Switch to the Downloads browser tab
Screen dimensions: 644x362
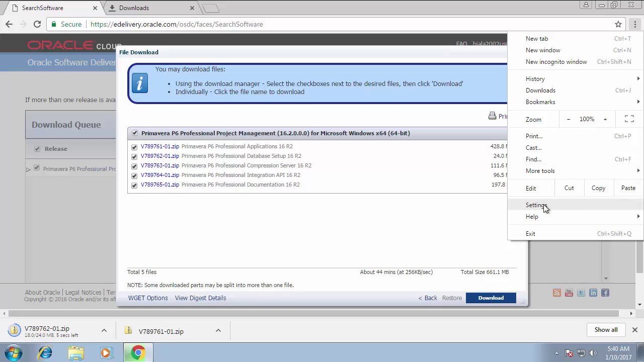tap(151, 8)
